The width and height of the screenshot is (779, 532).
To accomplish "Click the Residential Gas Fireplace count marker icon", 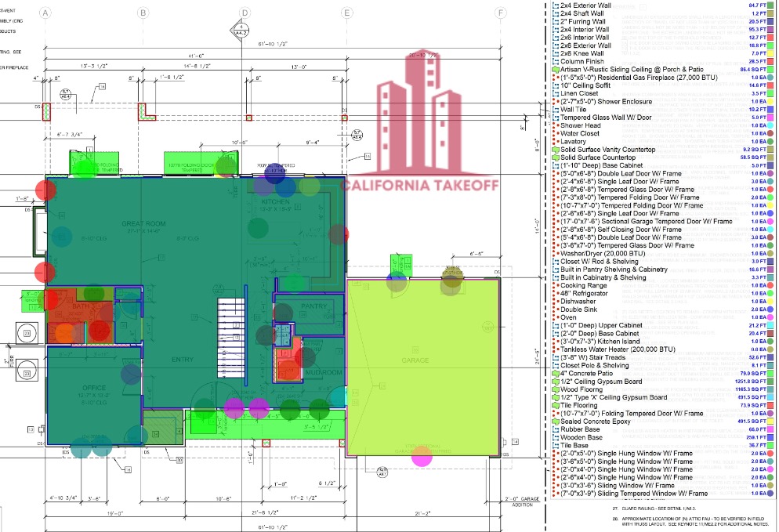I will (x=555, y=78).
